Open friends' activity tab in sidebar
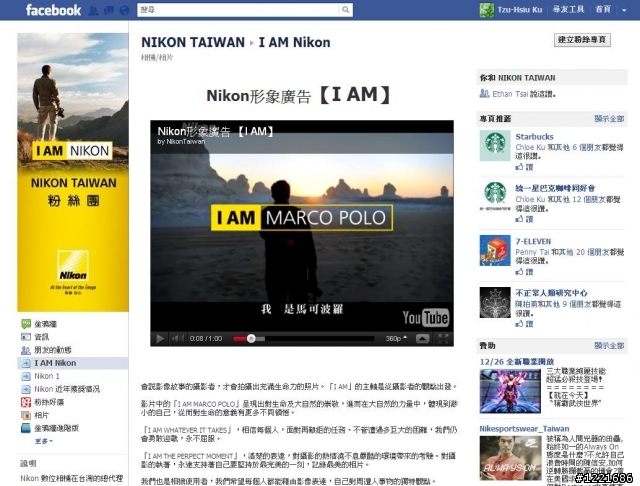Viewport: 640px width, 486px height. click(53, 350)
